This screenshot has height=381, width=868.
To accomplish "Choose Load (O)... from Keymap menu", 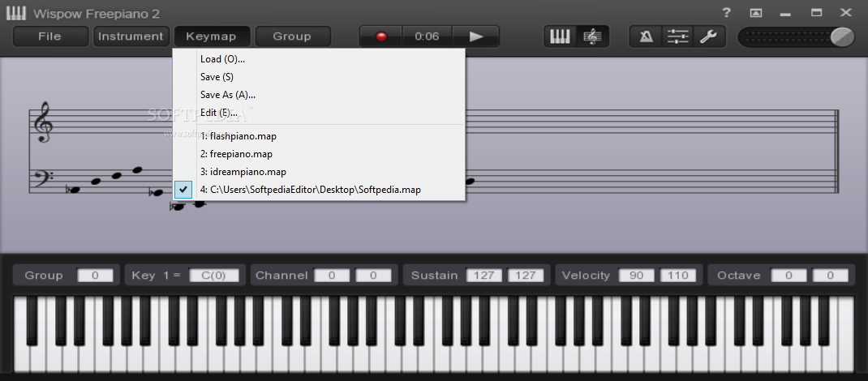I will coord(319,59).
